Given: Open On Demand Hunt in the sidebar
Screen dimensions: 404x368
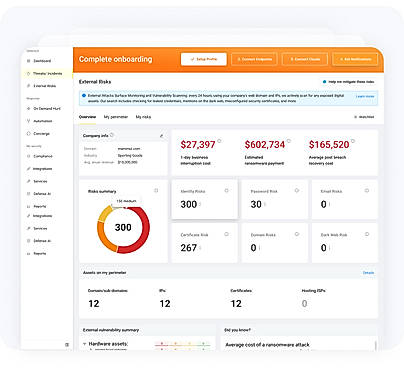Looking at the screenshot, I should pos(47,109).
